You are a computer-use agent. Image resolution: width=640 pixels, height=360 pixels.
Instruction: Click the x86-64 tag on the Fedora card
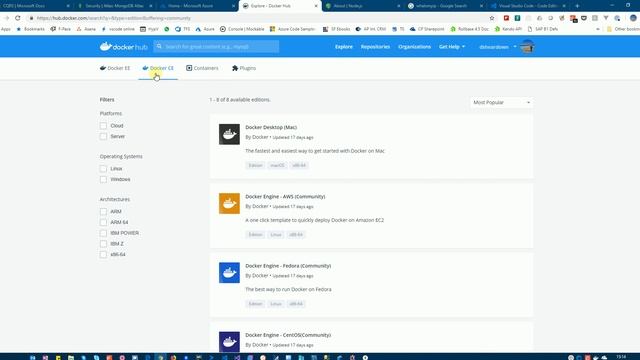(296, 304)
